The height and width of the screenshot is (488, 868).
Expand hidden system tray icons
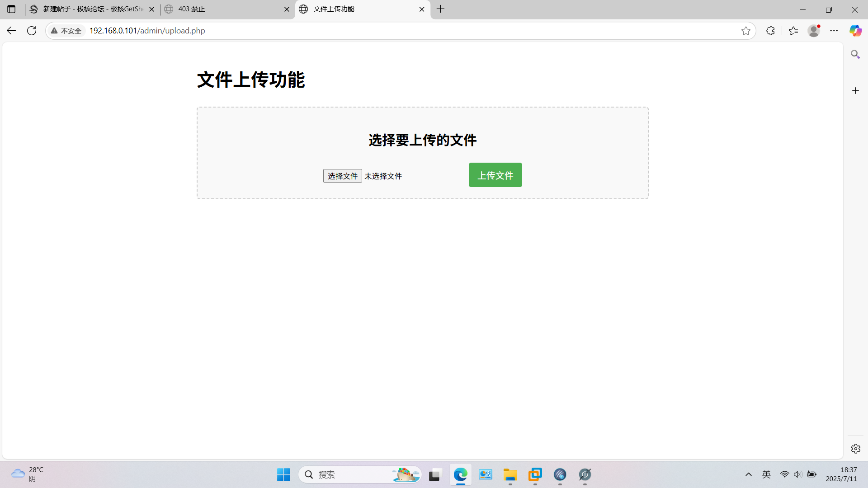click(x=749, y=474)
